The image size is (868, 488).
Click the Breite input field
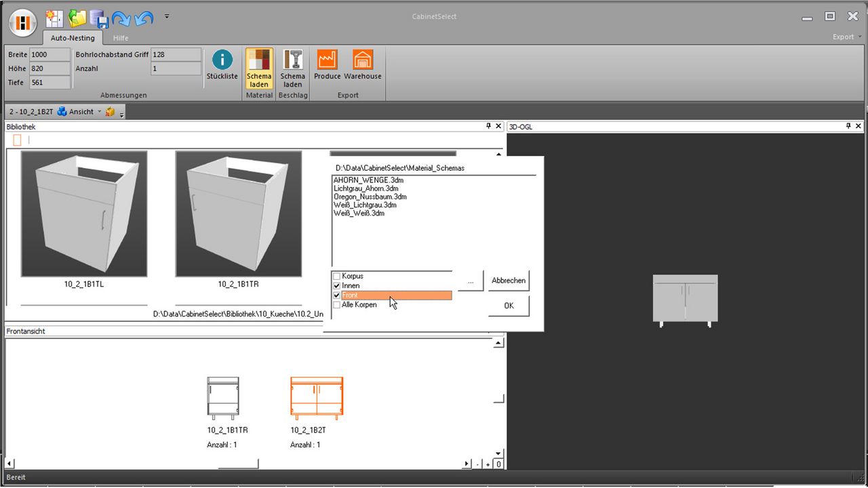click(x=50, y=54)
